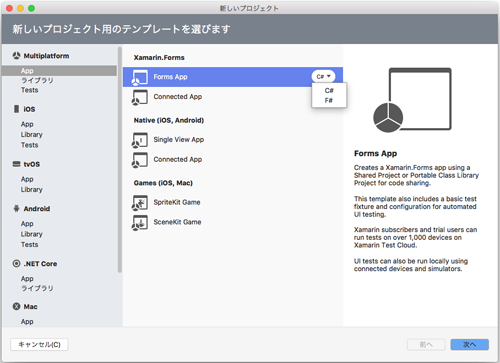The width and height of the screenshot is (500, 363).
Task: Click the SceneKit Game template icon
Action: click(x=140, y=222)
